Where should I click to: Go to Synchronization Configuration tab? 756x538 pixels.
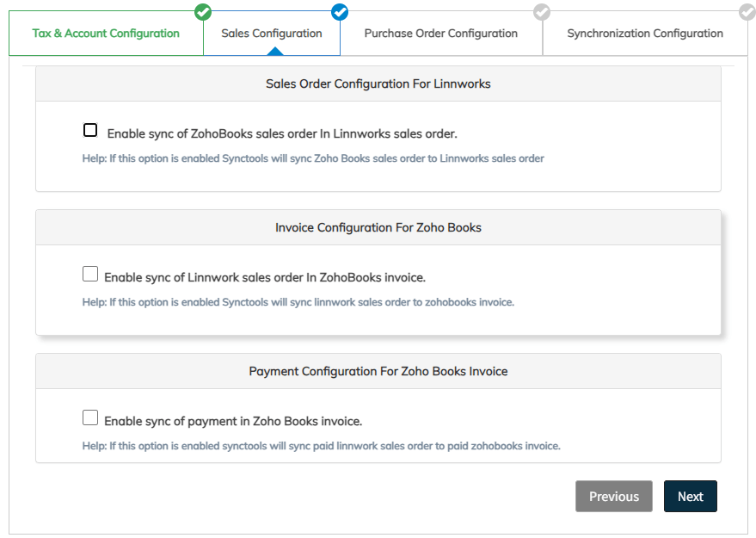(644, 34)
